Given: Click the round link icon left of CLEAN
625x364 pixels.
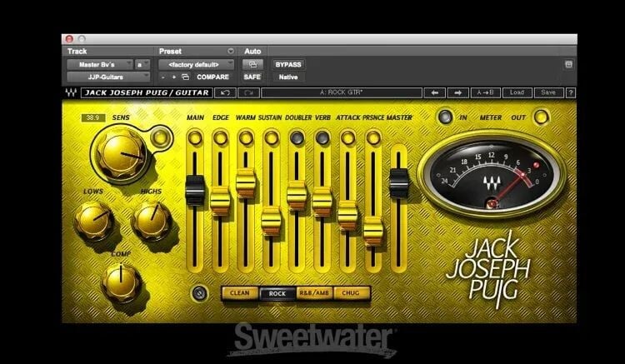Looking at the screenshot, I should pos(200,293).
